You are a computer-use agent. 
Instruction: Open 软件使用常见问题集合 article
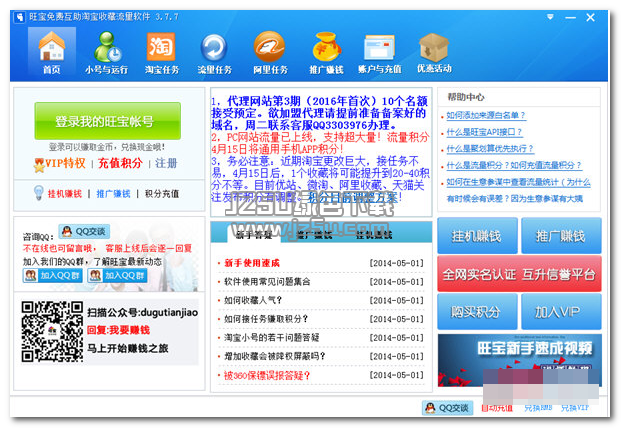(x=267, y=282)
